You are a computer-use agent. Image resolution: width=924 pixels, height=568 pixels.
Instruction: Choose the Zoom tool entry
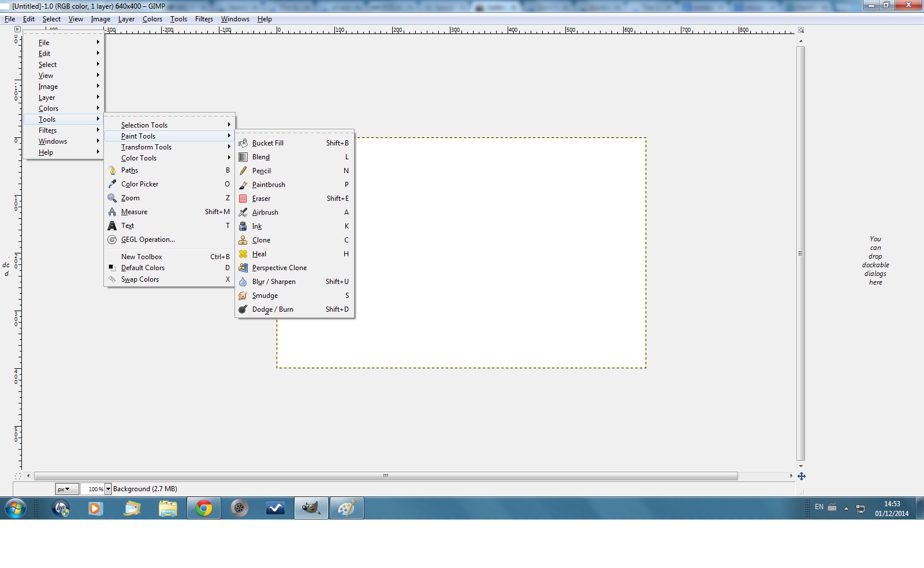(x=169, y=198)
